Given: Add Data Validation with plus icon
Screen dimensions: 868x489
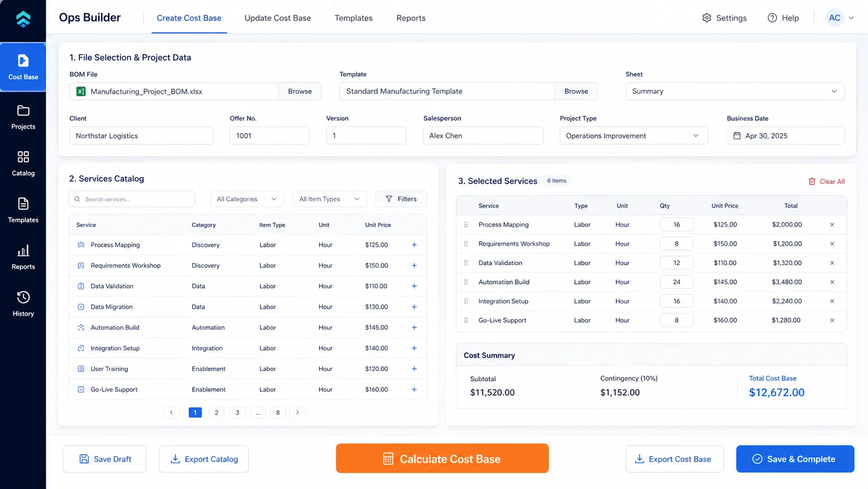Looking at the screenshot, I should click(414, 286).
